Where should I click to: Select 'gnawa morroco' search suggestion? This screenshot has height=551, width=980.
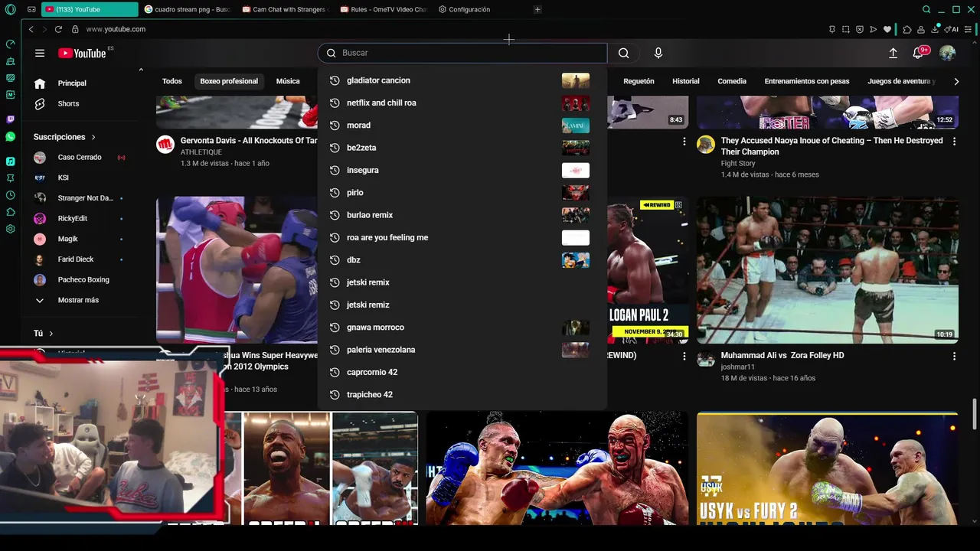462,328
